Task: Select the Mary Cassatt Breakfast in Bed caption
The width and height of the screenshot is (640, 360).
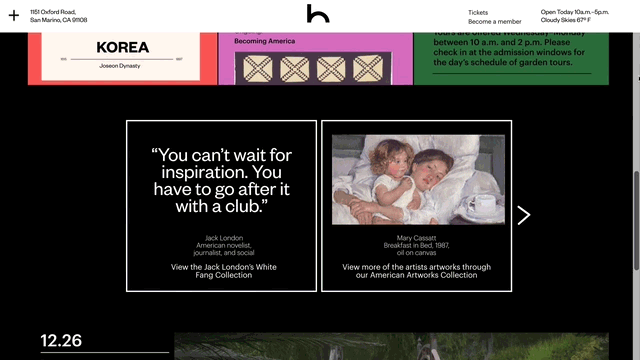Action: [416, 245]
